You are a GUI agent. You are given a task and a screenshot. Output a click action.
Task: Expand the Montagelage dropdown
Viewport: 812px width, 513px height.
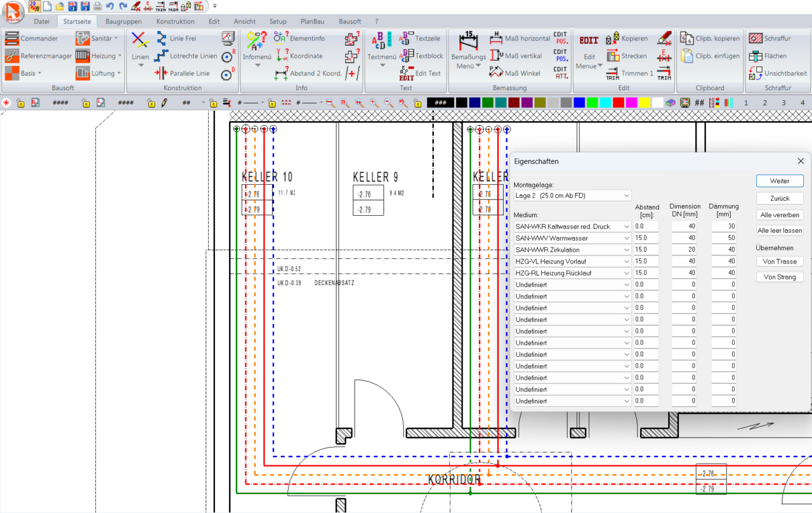[626, 196]
